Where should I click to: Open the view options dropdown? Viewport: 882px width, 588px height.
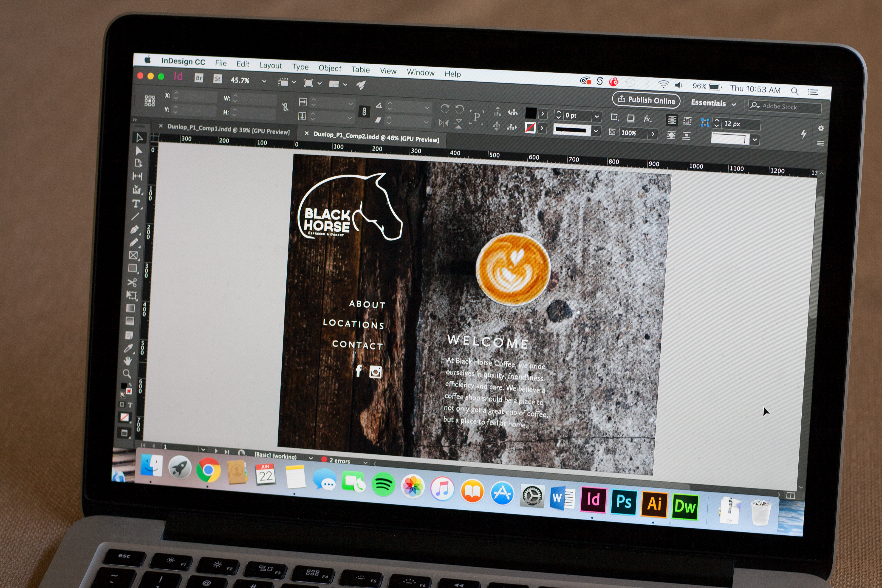(x=287, y=82)
